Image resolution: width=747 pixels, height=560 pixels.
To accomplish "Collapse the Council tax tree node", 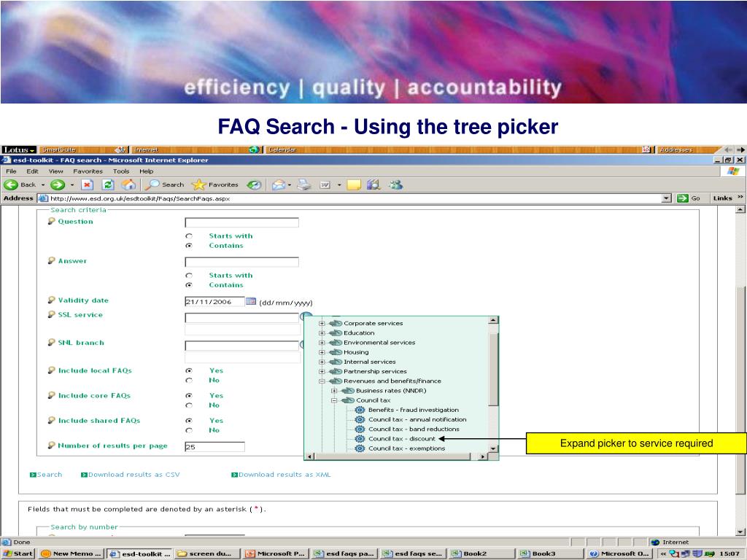I will tap(334, 400).
